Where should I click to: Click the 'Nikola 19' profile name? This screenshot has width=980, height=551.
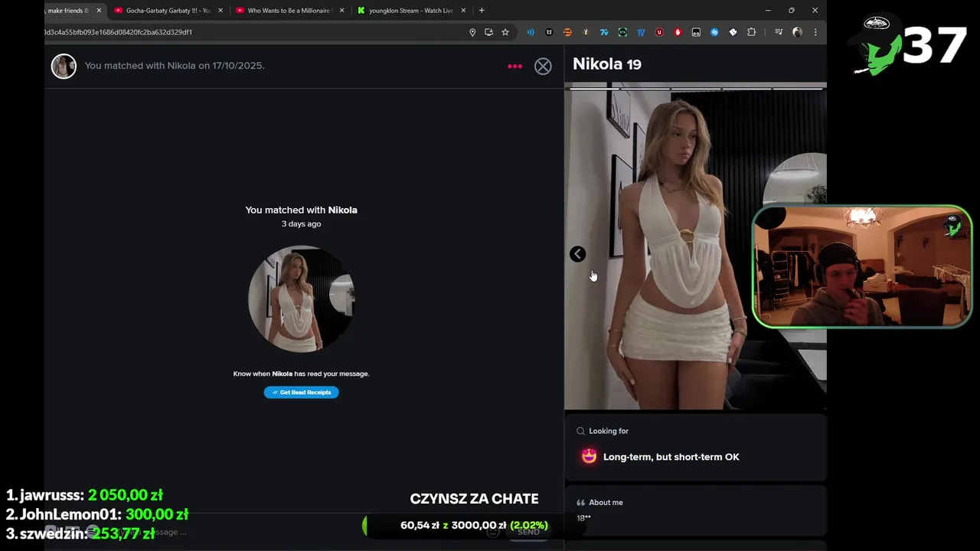point(607,64)
